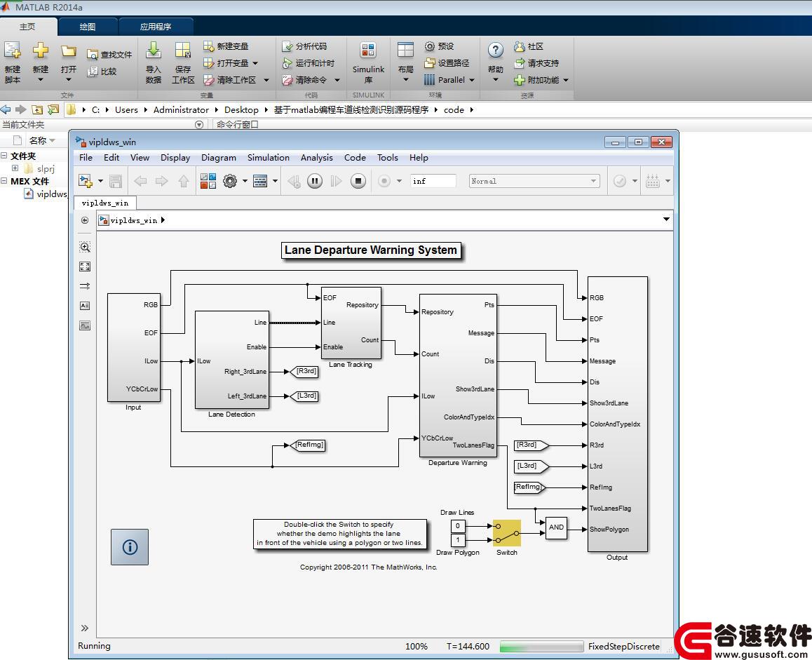Viewport: 812px width, 660px height.
Task: Open the Simulation menu
Action: (269, 158)
